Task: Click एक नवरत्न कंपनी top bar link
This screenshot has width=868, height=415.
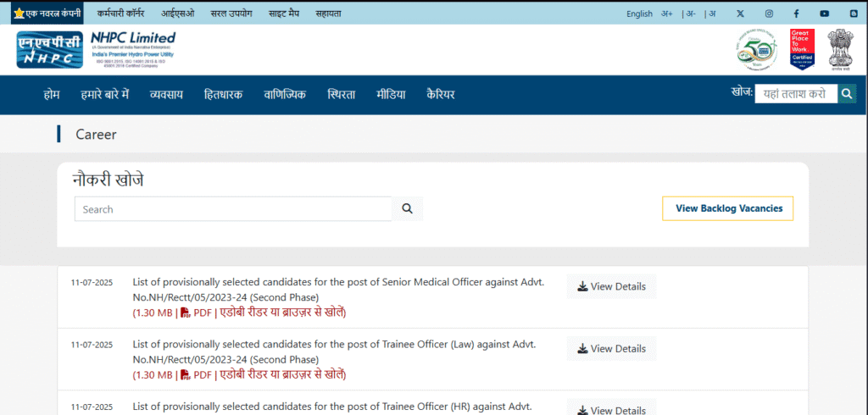Action: coord(47,14)
